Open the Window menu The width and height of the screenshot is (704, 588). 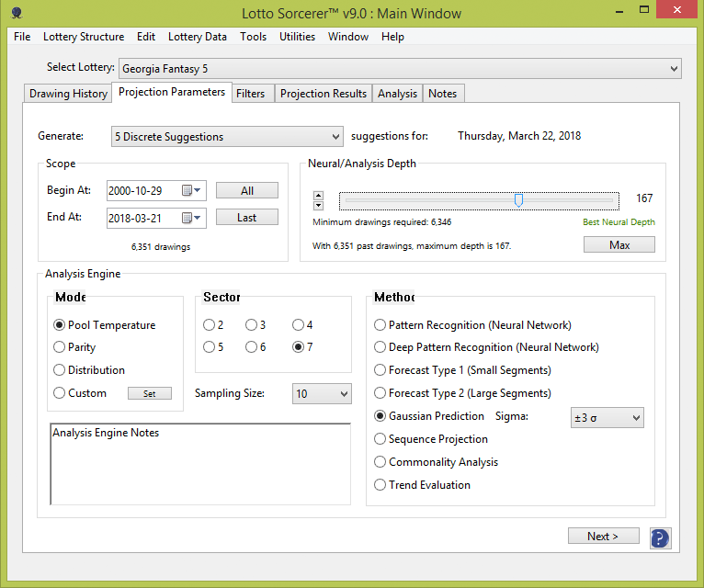pyautogui.click(x=348, y=37)
